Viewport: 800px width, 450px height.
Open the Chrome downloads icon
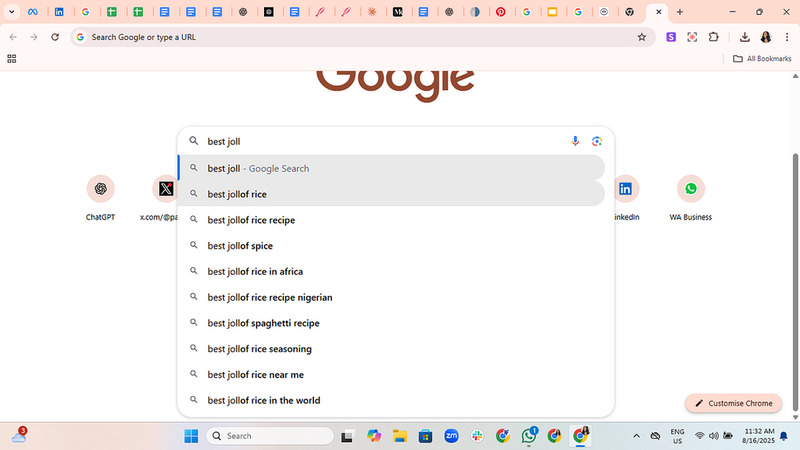745,37
